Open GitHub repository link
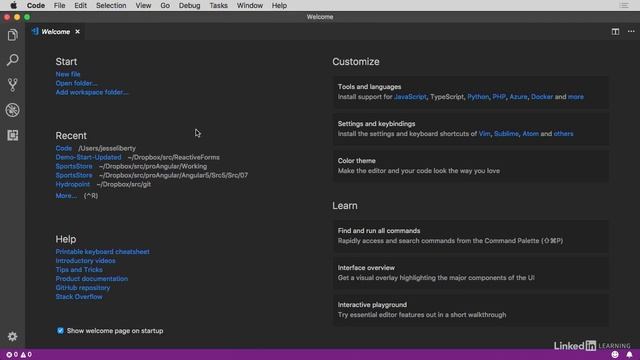 click(83, 288)
